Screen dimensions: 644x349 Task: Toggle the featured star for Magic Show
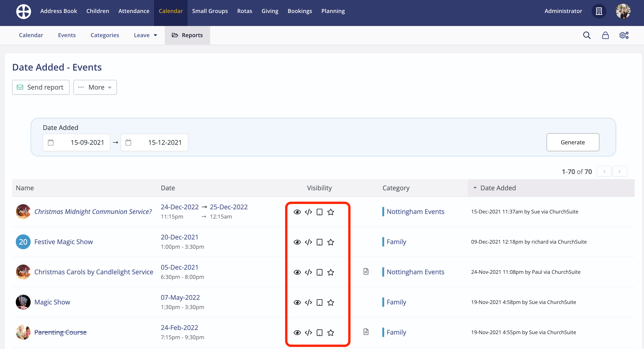point(331,303)
